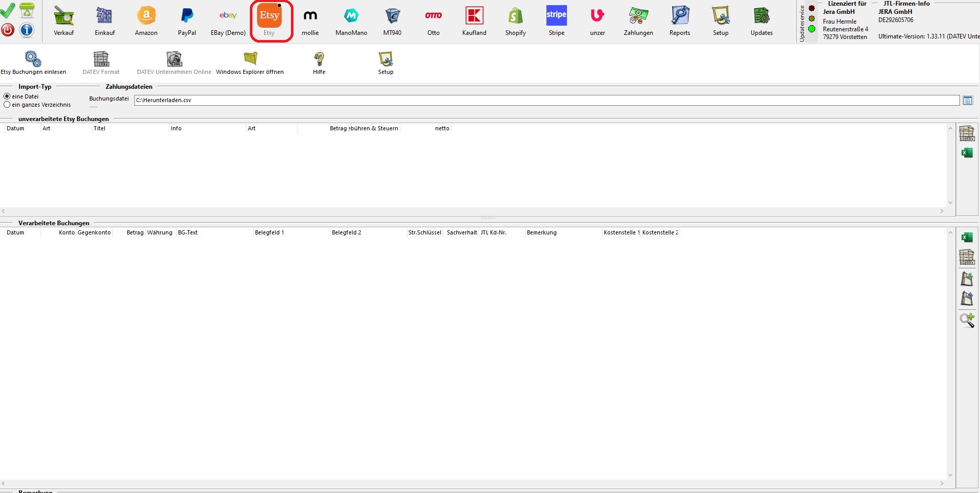Open the Updates toolbar item
Viewport: 980px width, 493px height.
[x=761, y=21]
